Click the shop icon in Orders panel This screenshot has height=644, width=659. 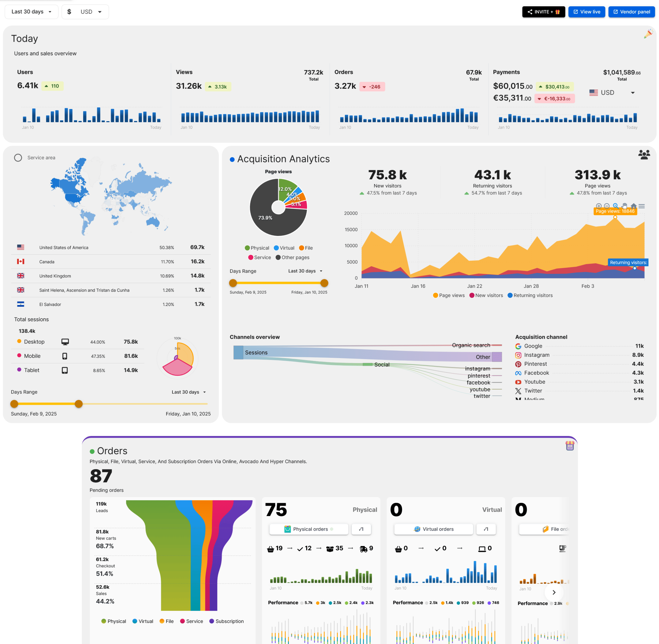tap(570, 446)
